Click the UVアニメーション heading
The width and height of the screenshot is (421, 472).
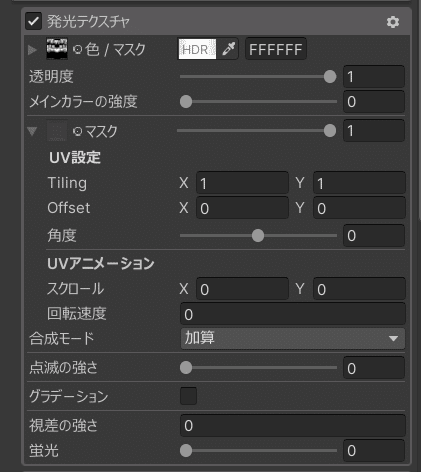click(x=101, y=264)
